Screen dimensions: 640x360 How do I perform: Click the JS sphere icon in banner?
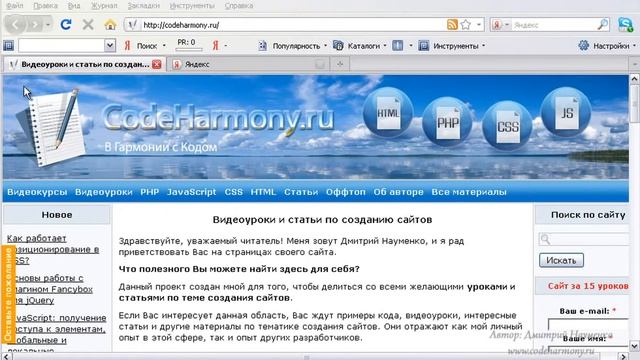[566, 112]
